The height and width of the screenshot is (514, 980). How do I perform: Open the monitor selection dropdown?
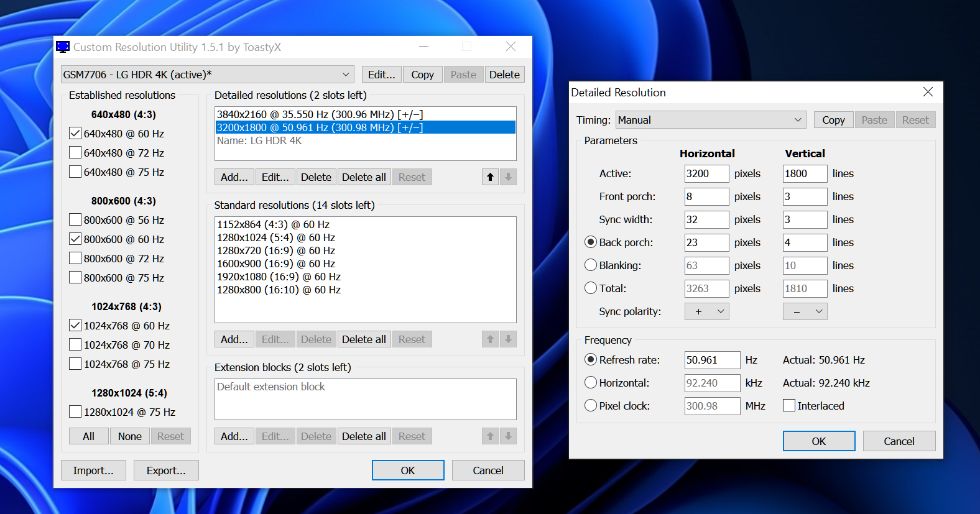(x=208, y=75)
